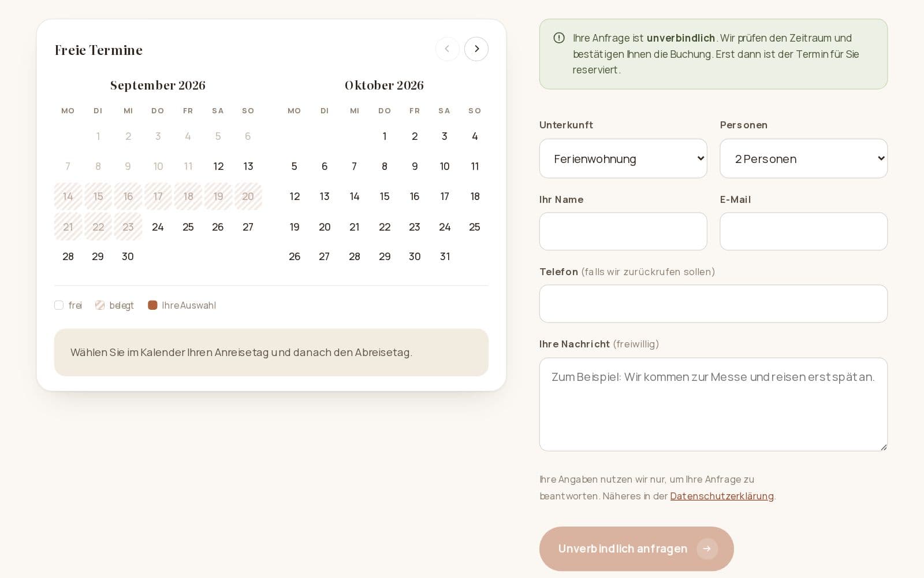Select September 28 in the calendar
Image resolution: width=924 pixels, height=578 pixels.
tap(68, 257)
